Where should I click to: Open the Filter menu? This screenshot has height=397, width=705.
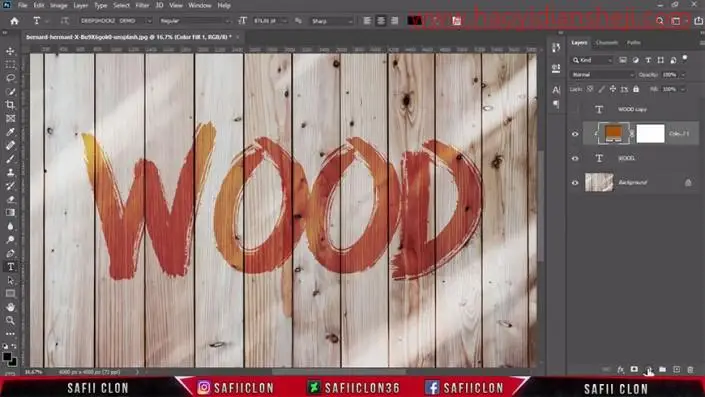(142, 5)
